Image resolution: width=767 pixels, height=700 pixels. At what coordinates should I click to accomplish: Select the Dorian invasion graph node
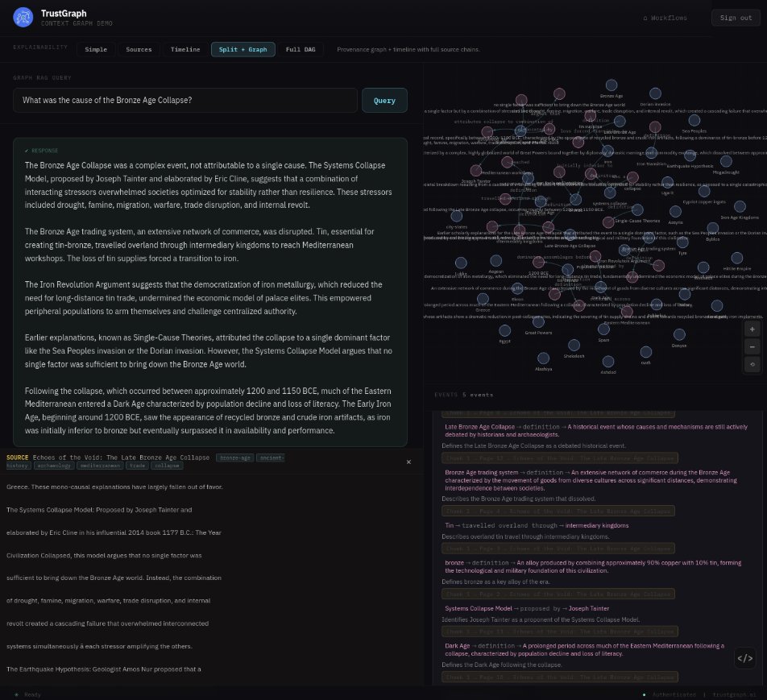656,93
